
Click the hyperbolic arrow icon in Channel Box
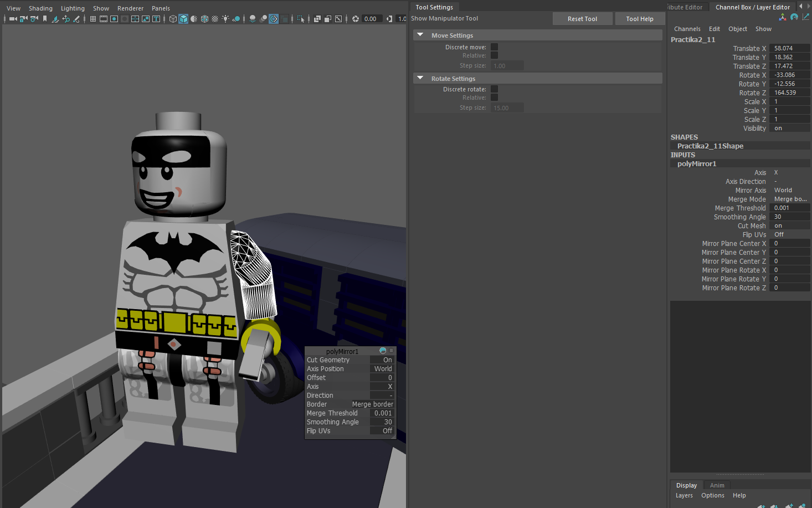click(x=806, y=17)
